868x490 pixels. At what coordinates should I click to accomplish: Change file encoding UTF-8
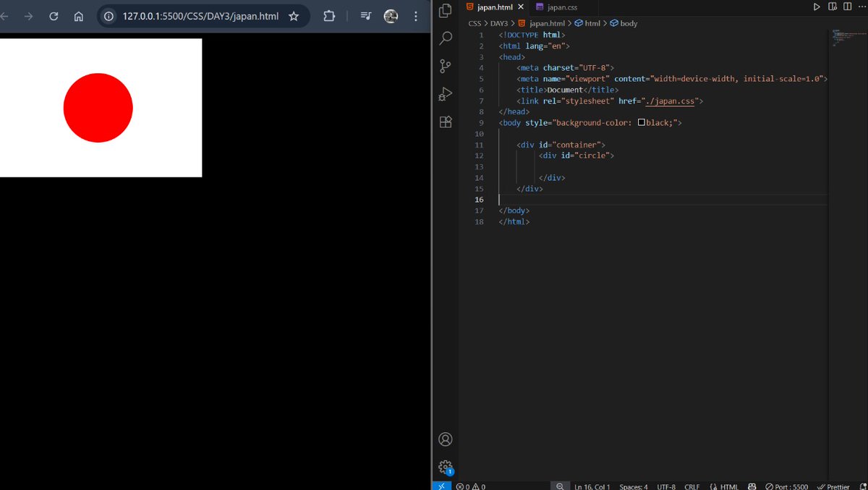click(x=666, y=486)
